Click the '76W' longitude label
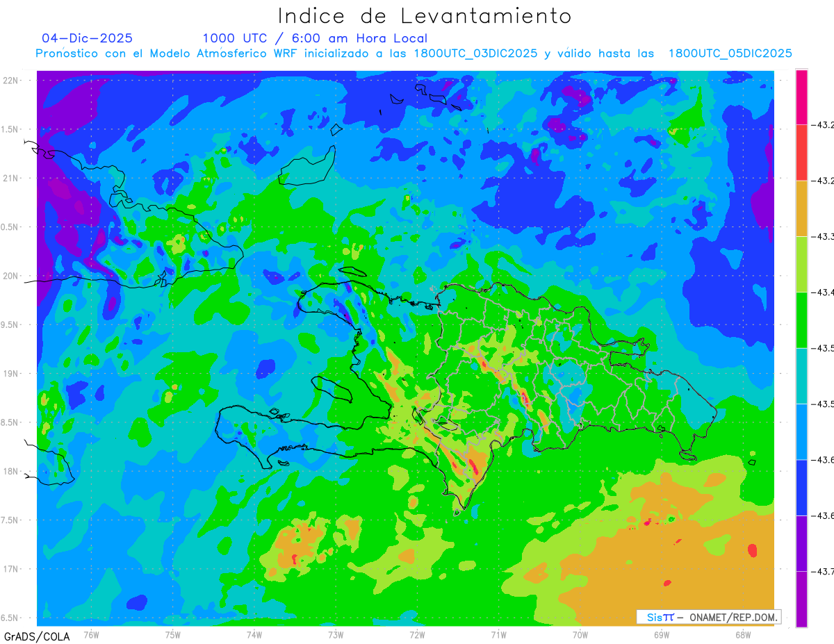 pos(91,634)
